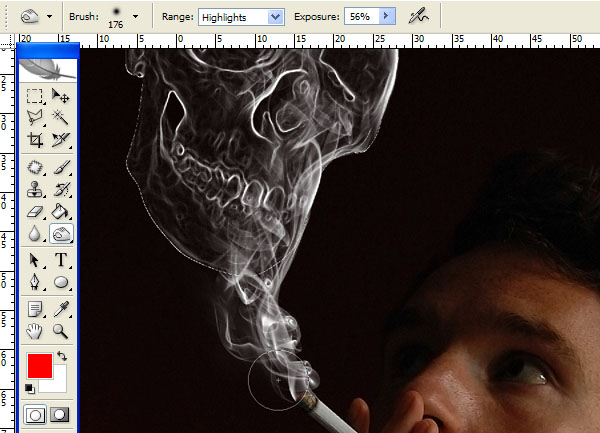
Task: Select the Clone Stamp tool
Action: (35, 189)
